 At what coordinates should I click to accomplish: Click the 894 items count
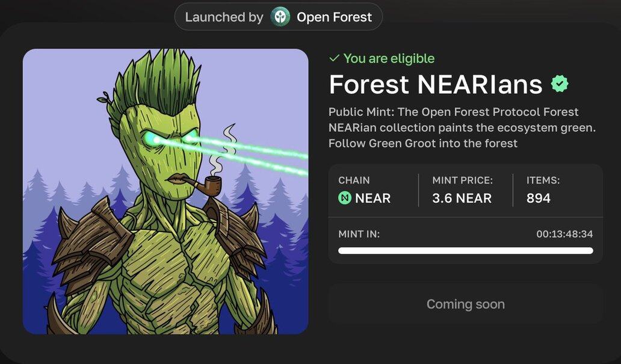coord(539,198)
